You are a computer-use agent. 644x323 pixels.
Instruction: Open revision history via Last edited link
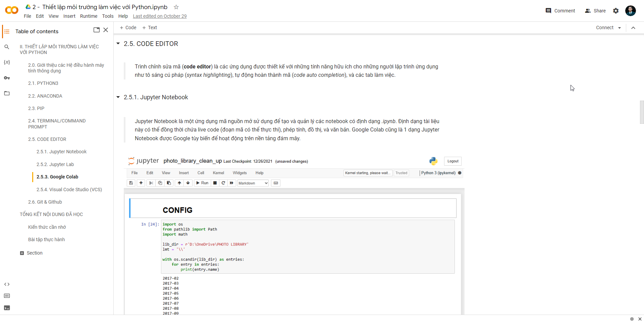pos(160,16)
